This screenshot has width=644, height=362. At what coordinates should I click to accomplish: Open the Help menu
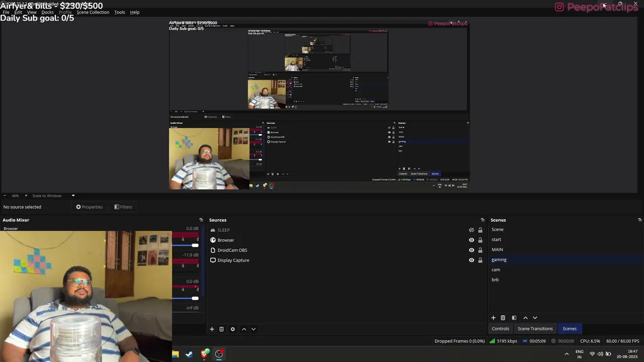[135, 12]
